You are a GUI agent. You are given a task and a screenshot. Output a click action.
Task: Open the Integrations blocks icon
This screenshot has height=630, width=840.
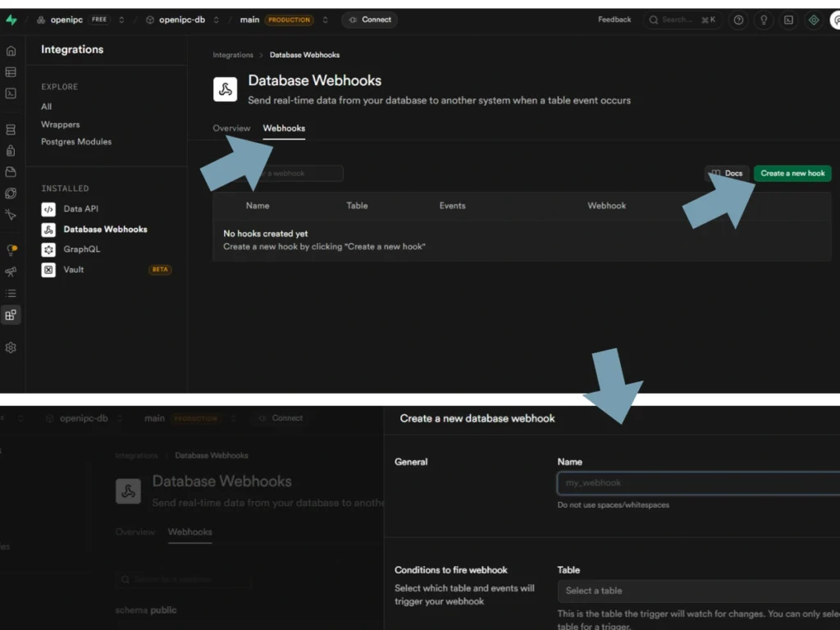[x=11, y=315]
